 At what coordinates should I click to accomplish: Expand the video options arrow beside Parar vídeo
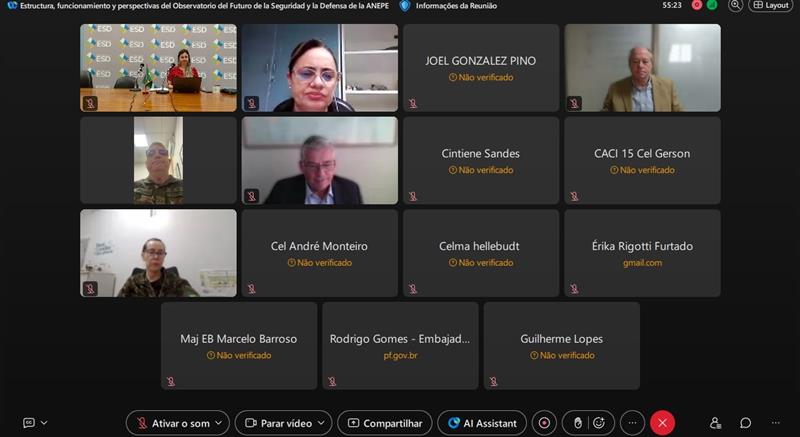click(321, 423)
